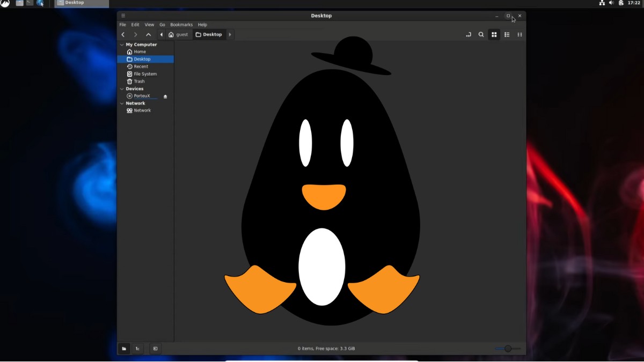Enable icon grid view mode

(494, 34)
